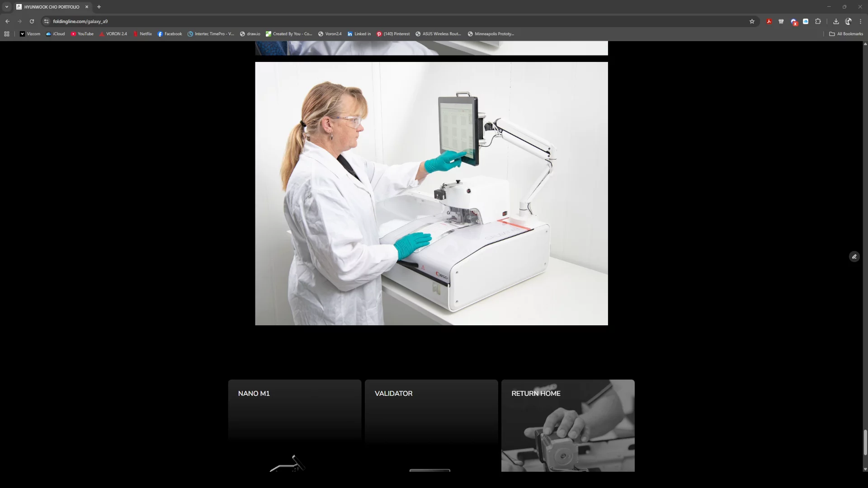Open the Netflix bookmark
Image resolution: width=868 pixels, height=488 pixels.
pos(142,34)
